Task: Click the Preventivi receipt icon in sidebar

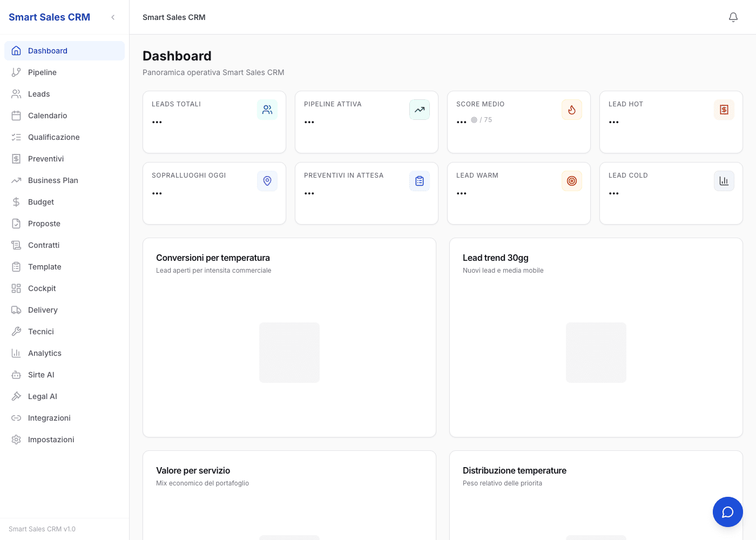Action: 16,159
